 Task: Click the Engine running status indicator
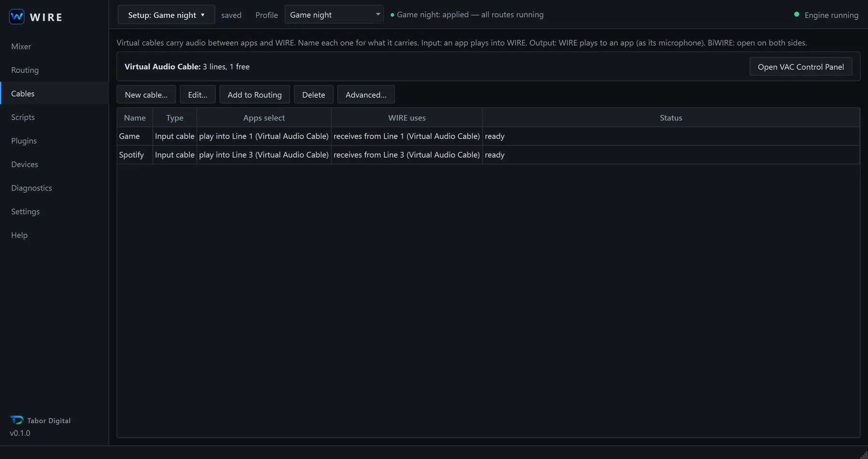826,15
